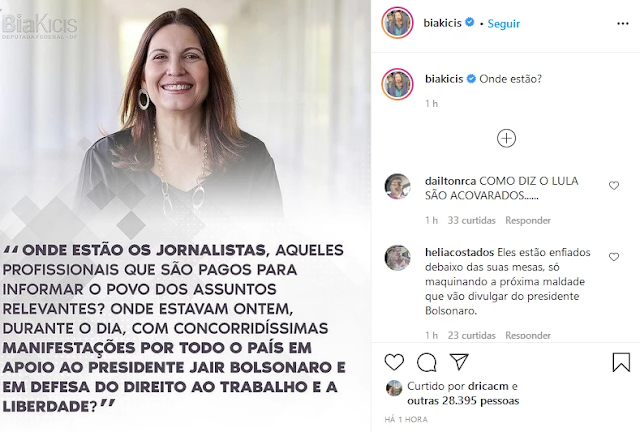The image size is (640, 432).
Task: Like heliacostados's comment heart
Action: 614,257
